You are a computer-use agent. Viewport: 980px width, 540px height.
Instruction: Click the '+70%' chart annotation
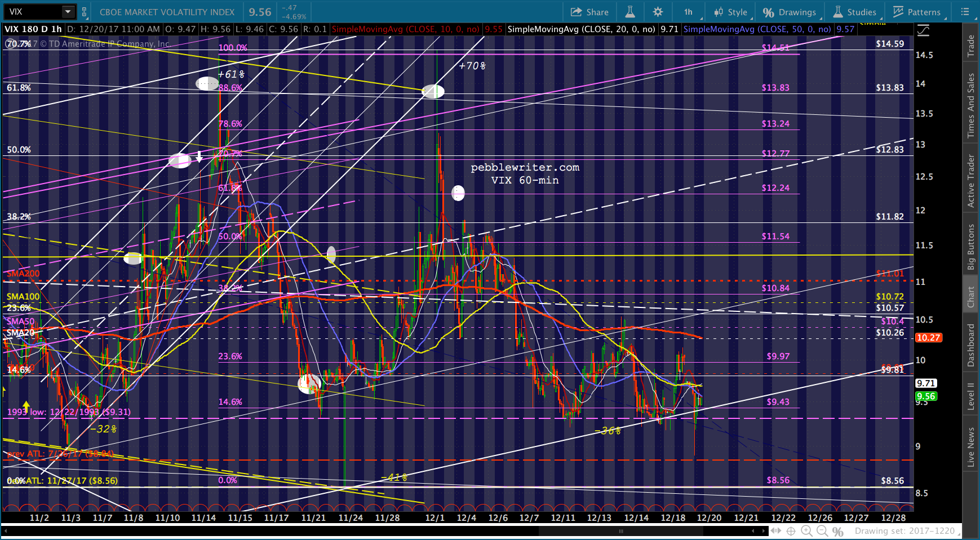(472, 66)
